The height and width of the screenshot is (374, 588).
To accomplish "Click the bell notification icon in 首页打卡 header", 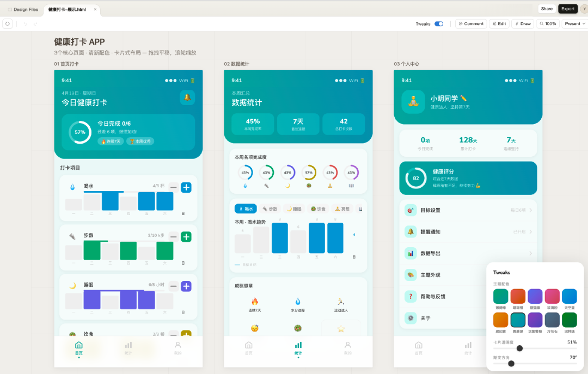I will click(x=187, y=97).
